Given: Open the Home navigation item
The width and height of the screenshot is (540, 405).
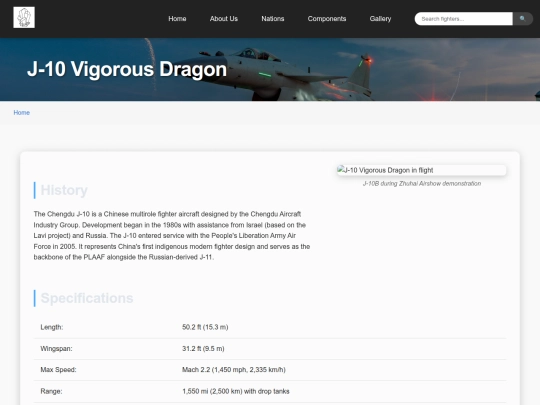Looking at the screenshot, I should click(x=177, y=19).
